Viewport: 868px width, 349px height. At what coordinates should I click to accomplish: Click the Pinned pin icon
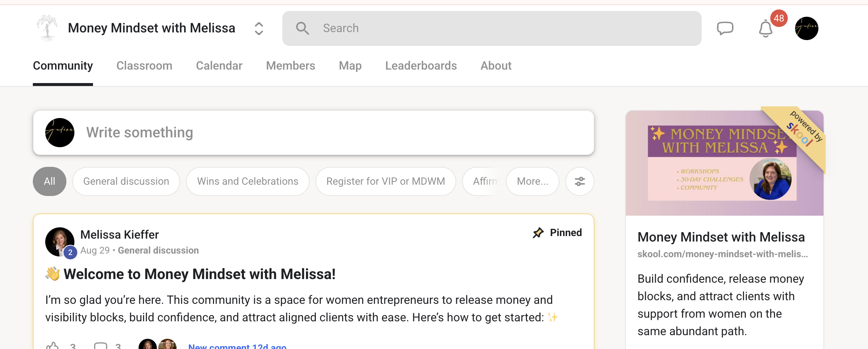click(x=538, y=233)
